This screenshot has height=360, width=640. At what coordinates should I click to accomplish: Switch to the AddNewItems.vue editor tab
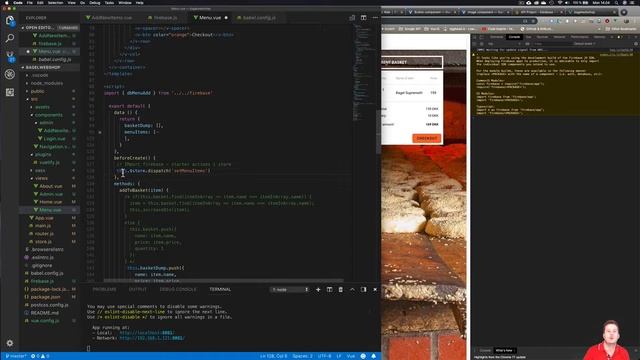(111, 18)
